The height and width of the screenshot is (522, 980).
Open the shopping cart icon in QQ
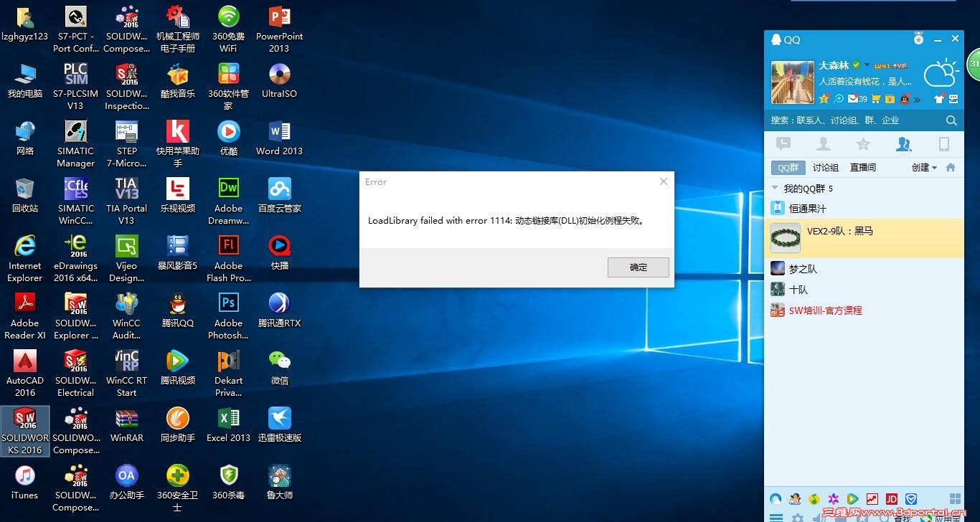point(875,99)
